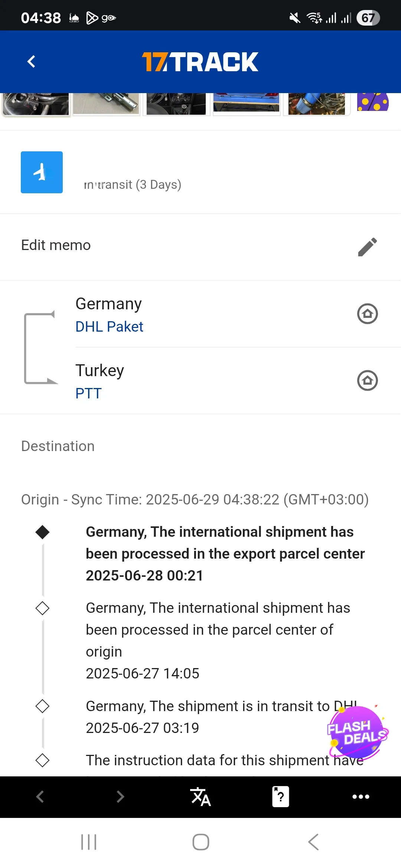Tap the Flash Deals floating badge
Image resolution: width=401 pixels, height=868 pixels.
click(356, 731)
